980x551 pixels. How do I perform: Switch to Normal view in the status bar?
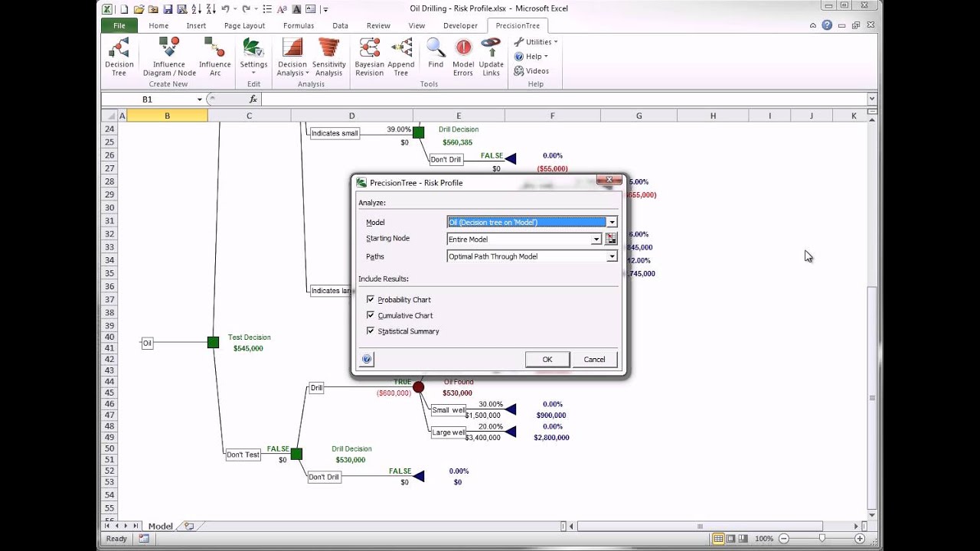click(718, 539)
